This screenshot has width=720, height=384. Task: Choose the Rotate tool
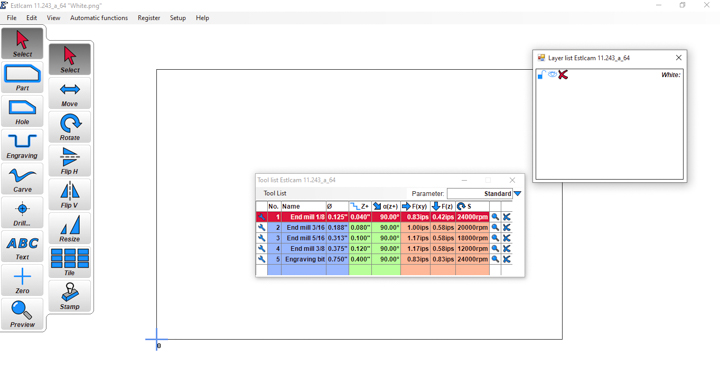(x=70, y=127)
